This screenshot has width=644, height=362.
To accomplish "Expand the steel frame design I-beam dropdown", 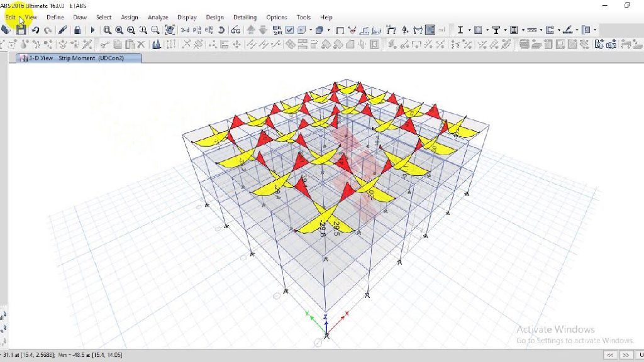I will [x=469, y=30].
